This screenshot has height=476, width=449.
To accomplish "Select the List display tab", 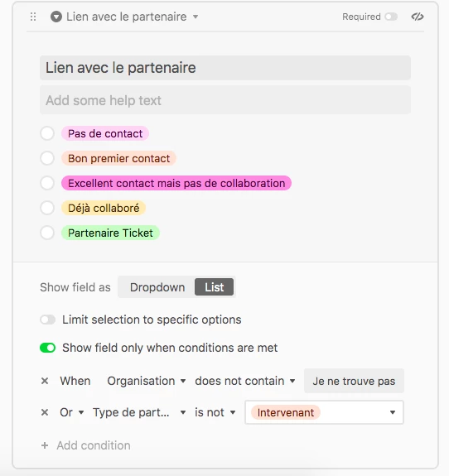I will [215, 287].
